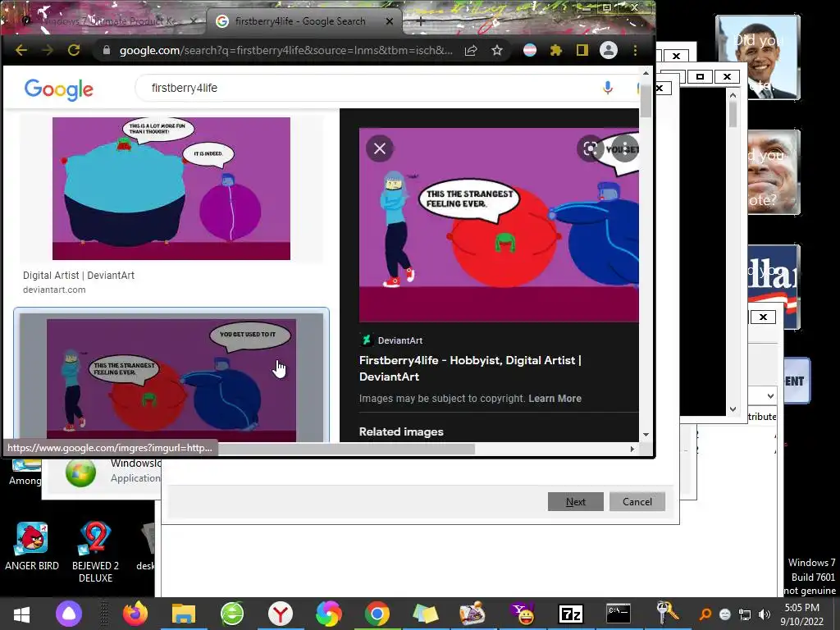This screenshot has height=630, width=840.
Task: Open BEJEWED 2 DELUXE desktop icon
Action: [x=95, y=552]
